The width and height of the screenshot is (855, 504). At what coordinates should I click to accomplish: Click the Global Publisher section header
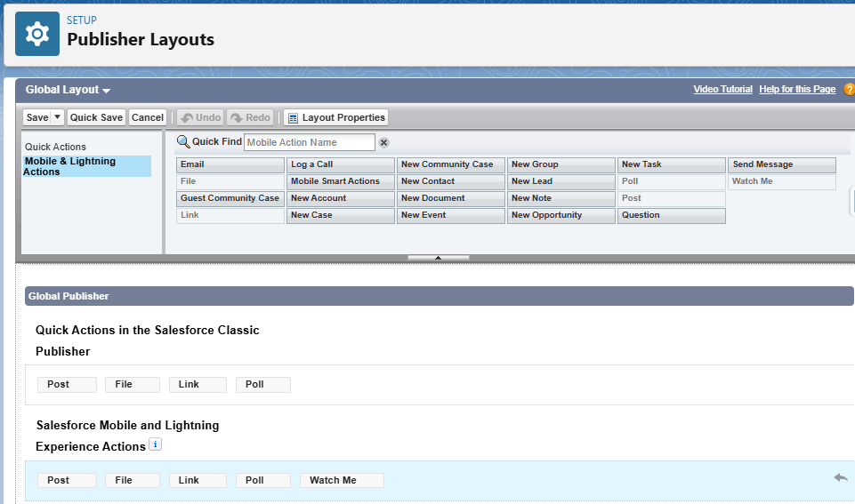[x=439, y=296]
